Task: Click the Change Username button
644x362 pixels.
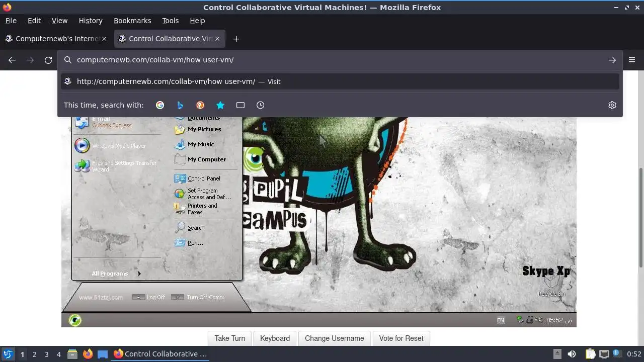Action: pos(334,338)
